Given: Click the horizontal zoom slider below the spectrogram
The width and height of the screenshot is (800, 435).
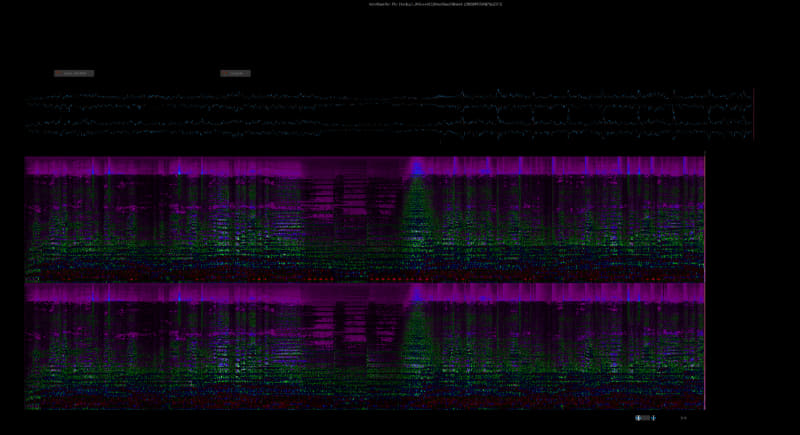Looking at the screenshot, I should (645, 418).
